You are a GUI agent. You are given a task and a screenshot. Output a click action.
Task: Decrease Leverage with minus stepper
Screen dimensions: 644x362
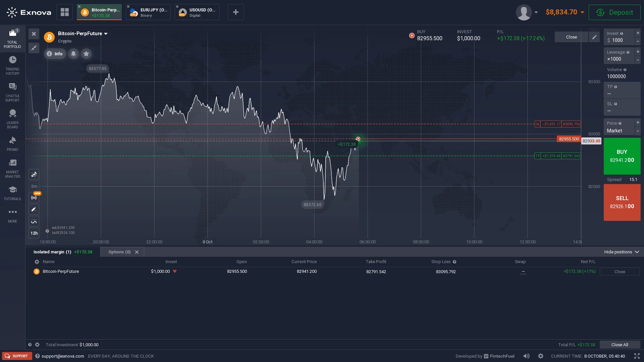(638, 60)
